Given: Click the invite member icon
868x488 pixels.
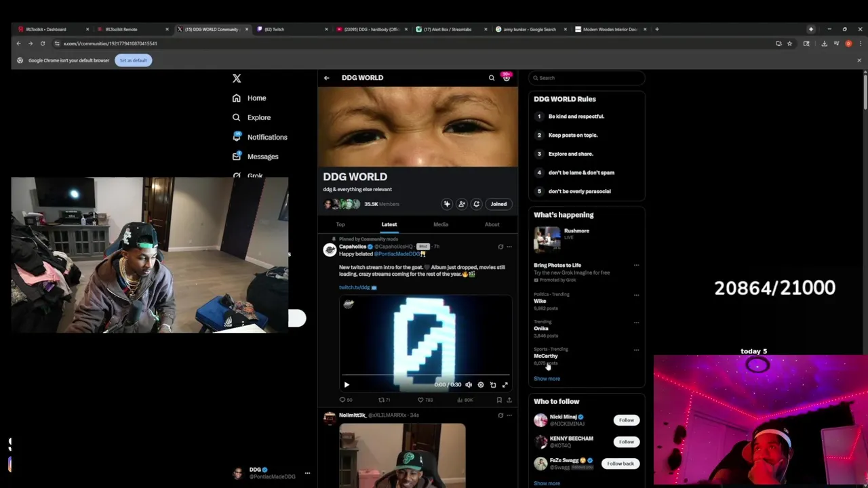Looking at the screenshot, I should [462, 204].
